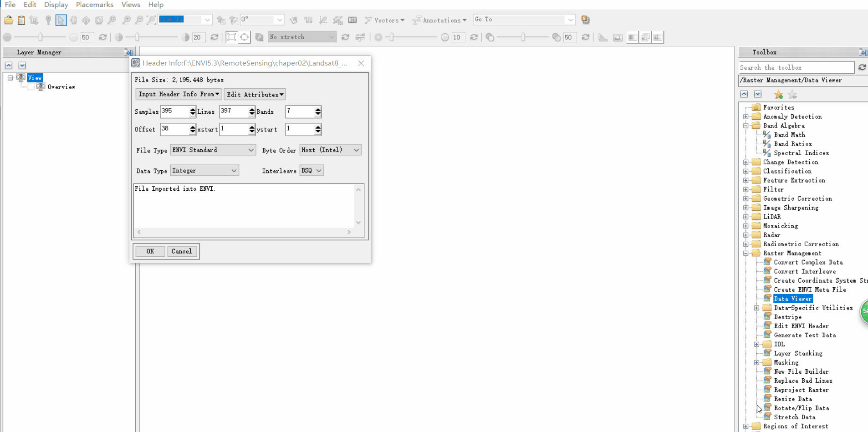Screen dimensions: 868x432
Task: Open the Vectors dropdown menu
Action: click(385, 20)
